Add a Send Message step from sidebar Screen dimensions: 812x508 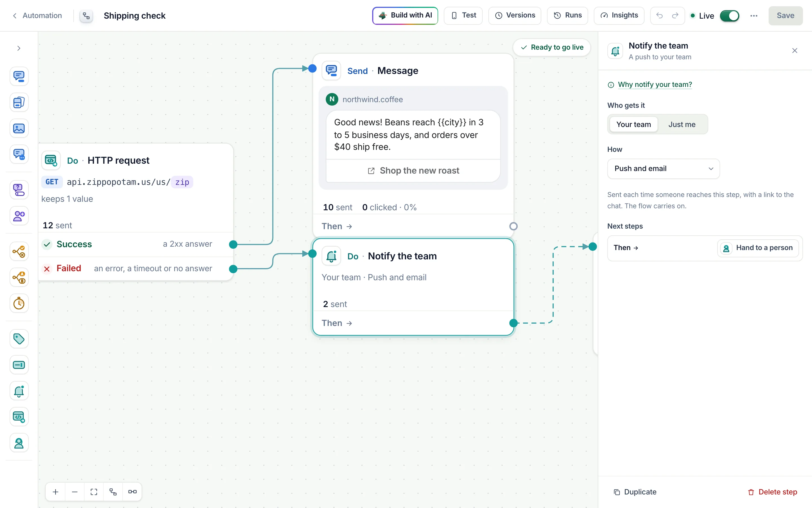(19, 76)
